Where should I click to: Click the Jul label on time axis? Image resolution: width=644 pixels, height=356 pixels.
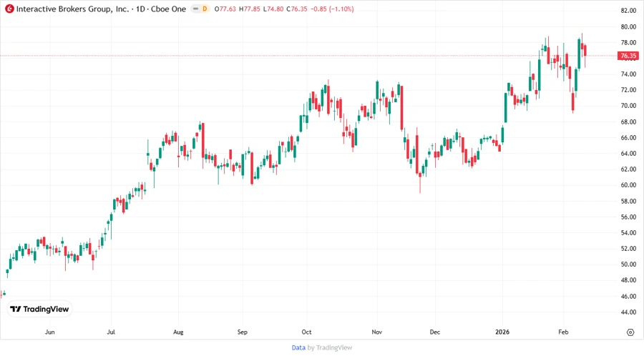pos(111,332)
